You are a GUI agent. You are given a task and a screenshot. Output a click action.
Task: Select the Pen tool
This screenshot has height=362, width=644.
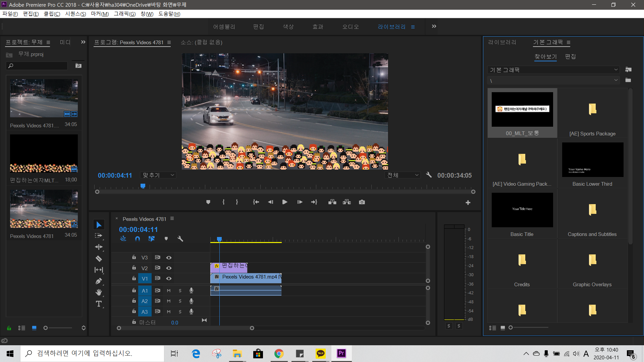tap(99, 281)
